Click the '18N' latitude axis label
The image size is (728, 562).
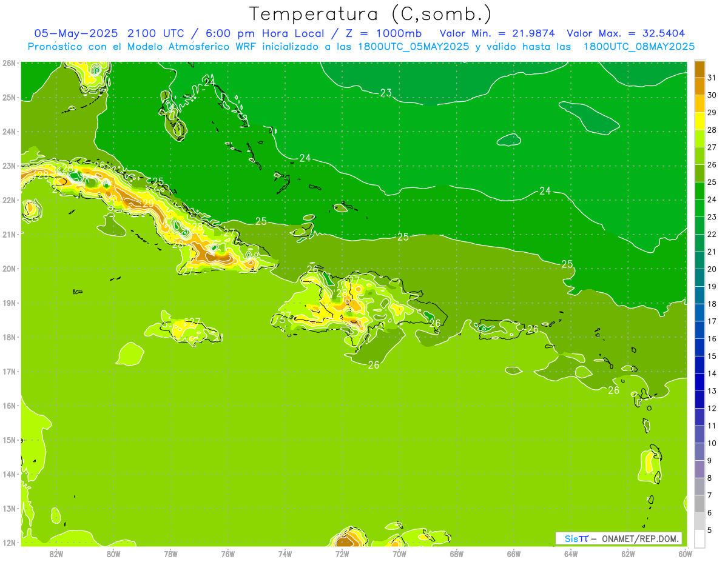[9, 337]
